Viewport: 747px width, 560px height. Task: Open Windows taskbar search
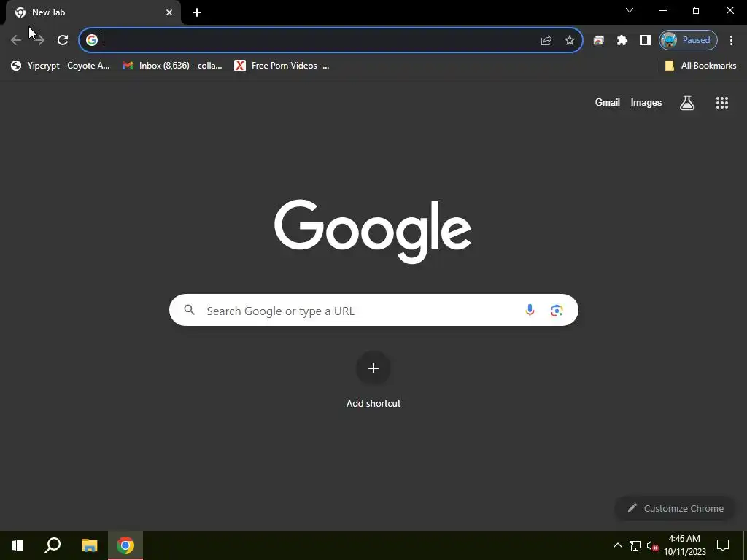click(53, 545)
